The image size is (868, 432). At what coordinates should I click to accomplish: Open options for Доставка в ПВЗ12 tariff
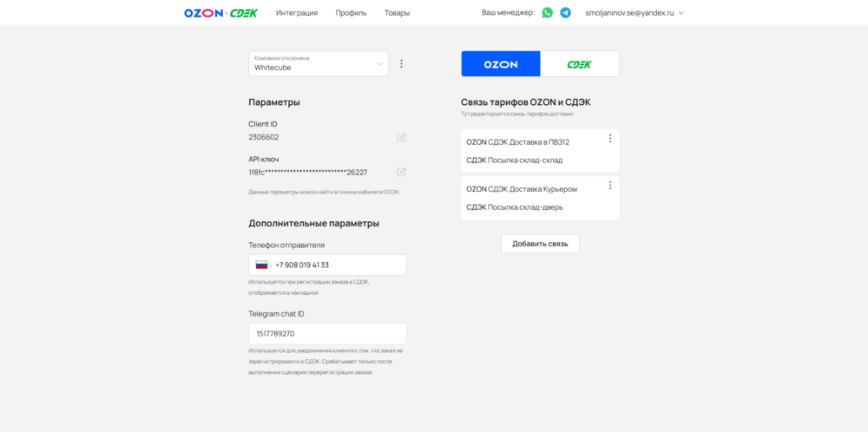point(610,139)
